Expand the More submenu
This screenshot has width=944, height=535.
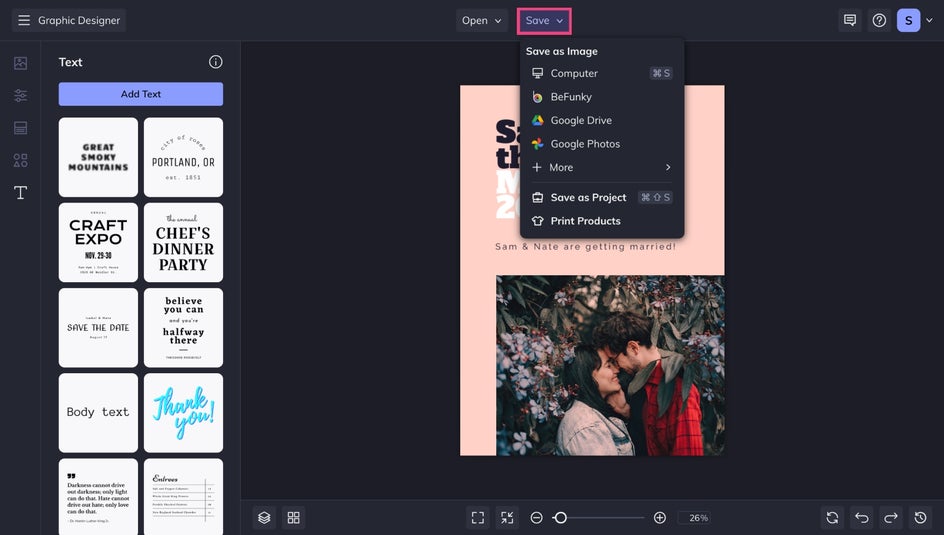[x=602, y=167]
